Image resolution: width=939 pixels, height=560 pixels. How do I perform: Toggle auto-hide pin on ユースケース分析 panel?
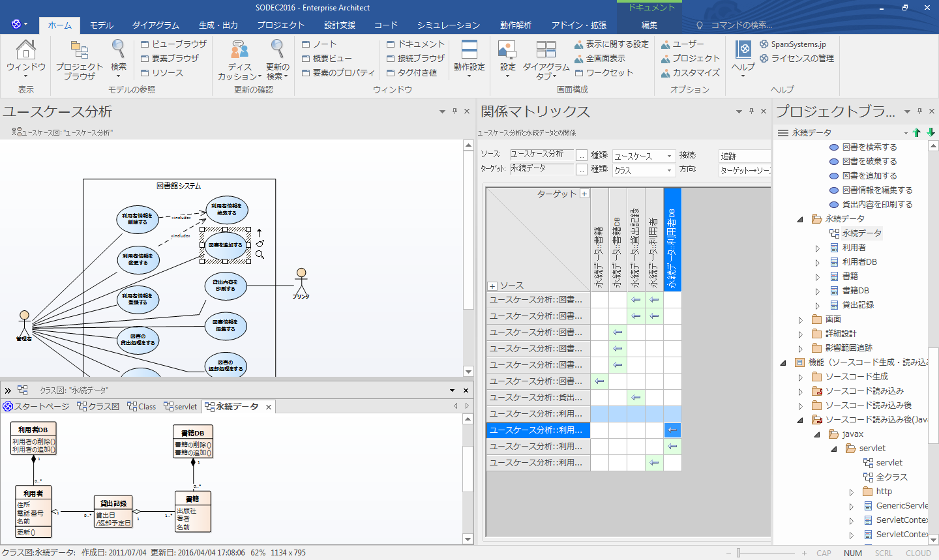click(x=455, y=111)
